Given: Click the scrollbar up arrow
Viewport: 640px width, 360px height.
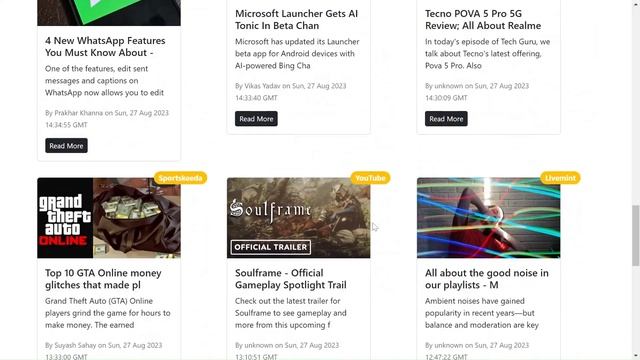Looking at the screenshot, I should click(636, 3).
